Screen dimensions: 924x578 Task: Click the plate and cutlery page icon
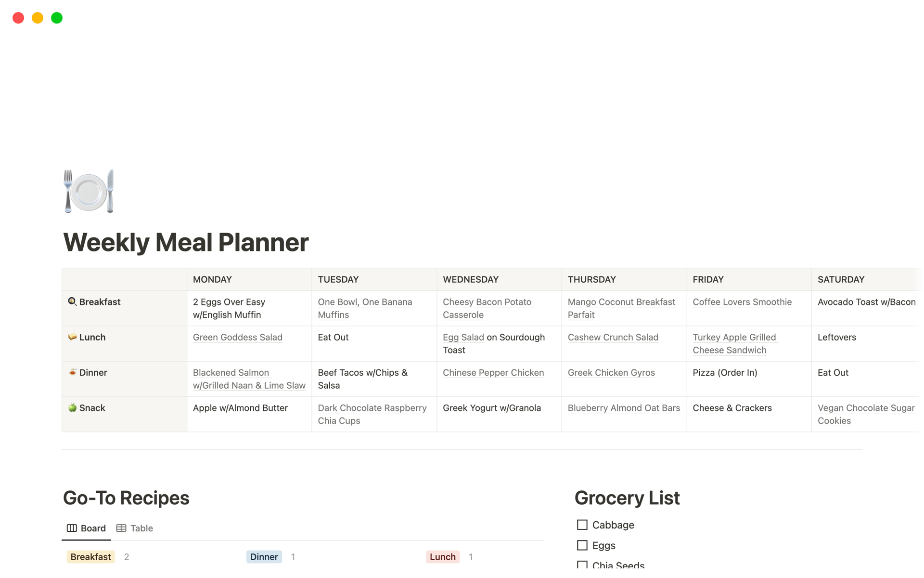89,191
